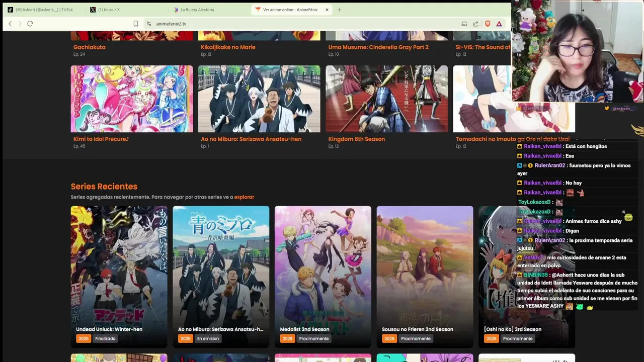
Task: Click 2026 year badge on Sousou no Frieren
Action: click(x=389, y=339)
